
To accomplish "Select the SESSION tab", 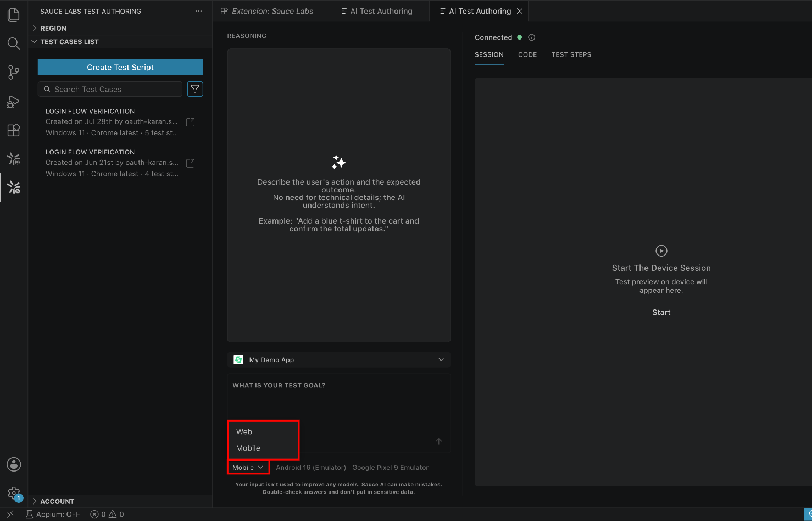I will pos(489,54).
